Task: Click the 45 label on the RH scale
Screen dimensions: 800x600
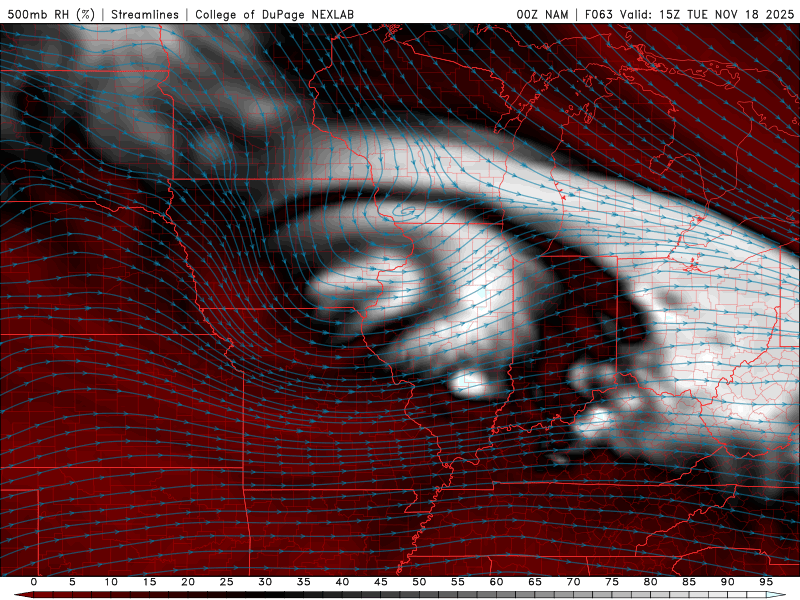Action: click(380, 582)
